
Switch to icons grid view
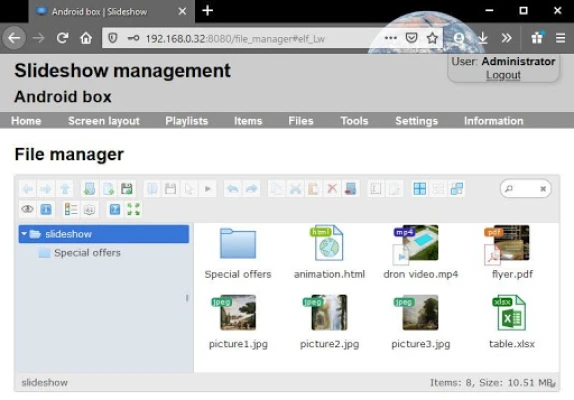(x=420, y=189)
